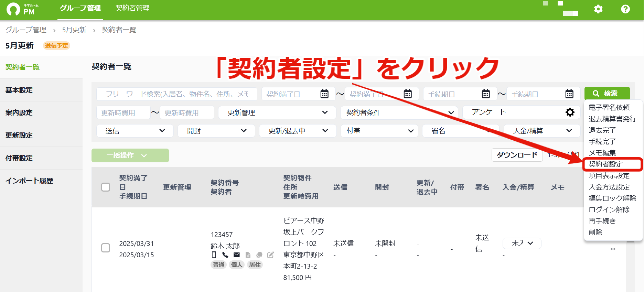Expand 開封 dropdown filter
644x292 pixels.
coord(216,131)
